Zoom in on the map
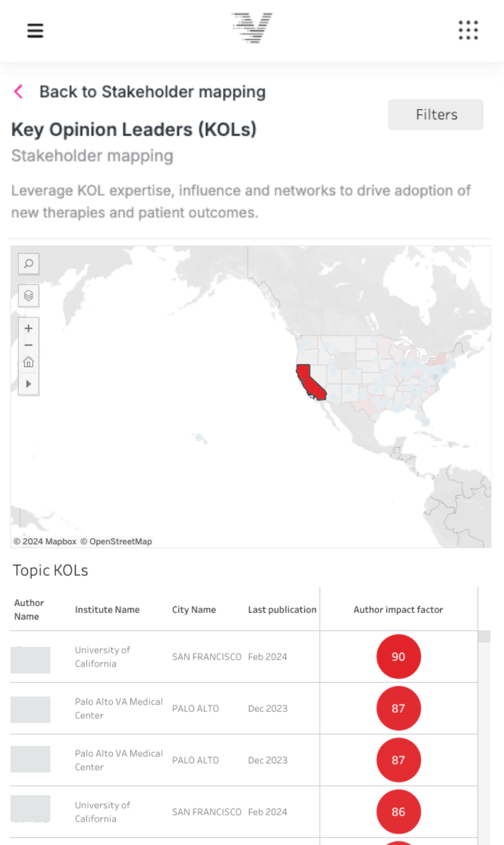The image size is (504, 845). point(29,329)
